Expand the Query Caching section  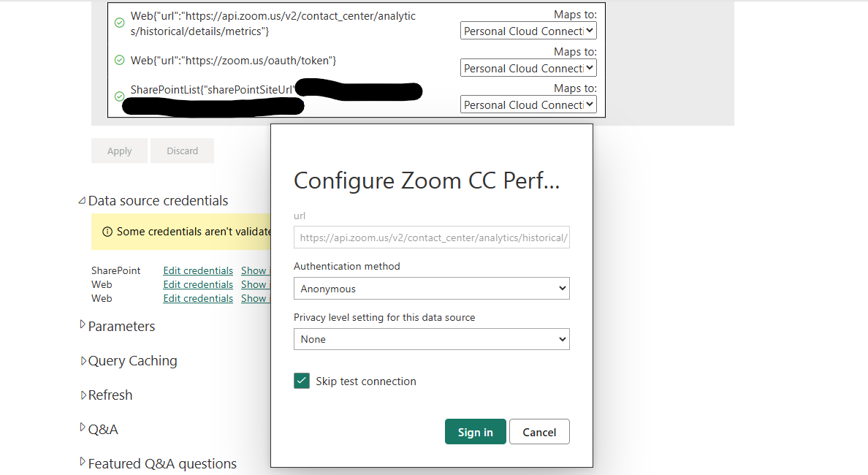point(83,361)
